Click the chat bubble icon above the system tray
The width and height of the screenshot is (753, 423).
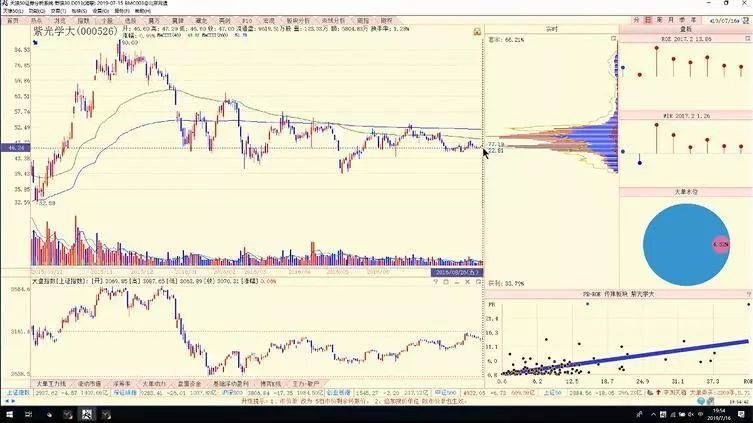coord(702,400)
